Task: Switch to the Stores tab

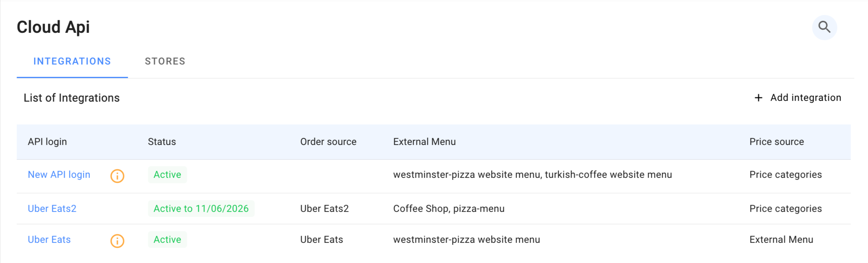Action: (165, 61)
